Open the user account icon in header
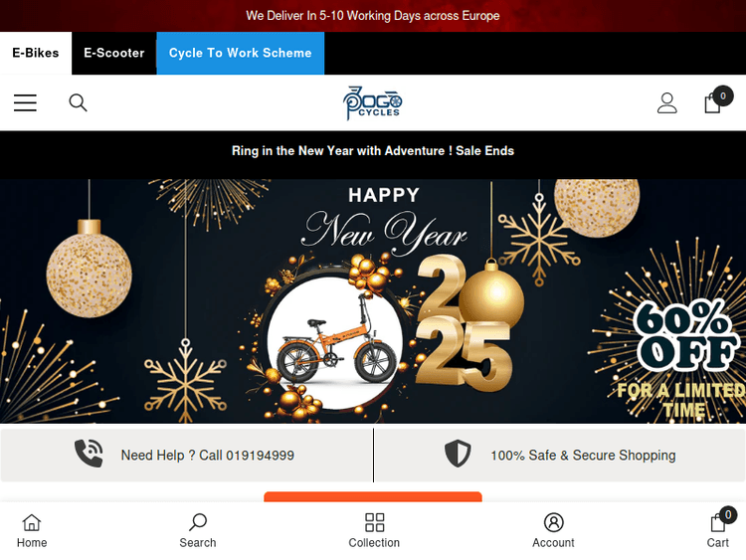The image size is (746, 560). [667, 102]
